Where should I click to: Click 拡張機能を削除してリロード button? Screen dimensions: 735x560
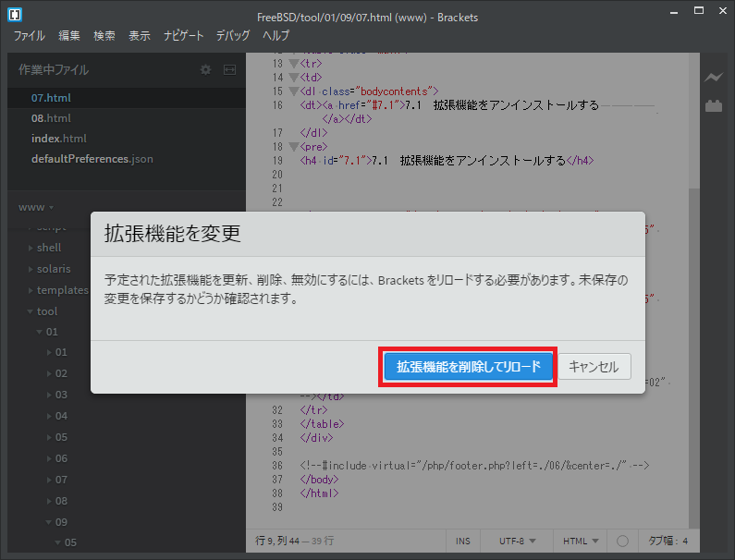[469, 367]
